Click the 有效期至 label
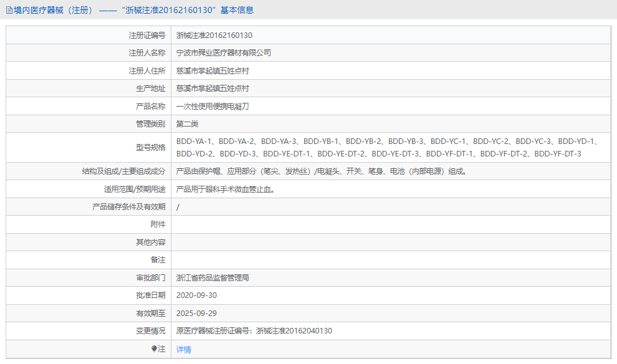The image size is (617, 364). [x=151, y=314]
